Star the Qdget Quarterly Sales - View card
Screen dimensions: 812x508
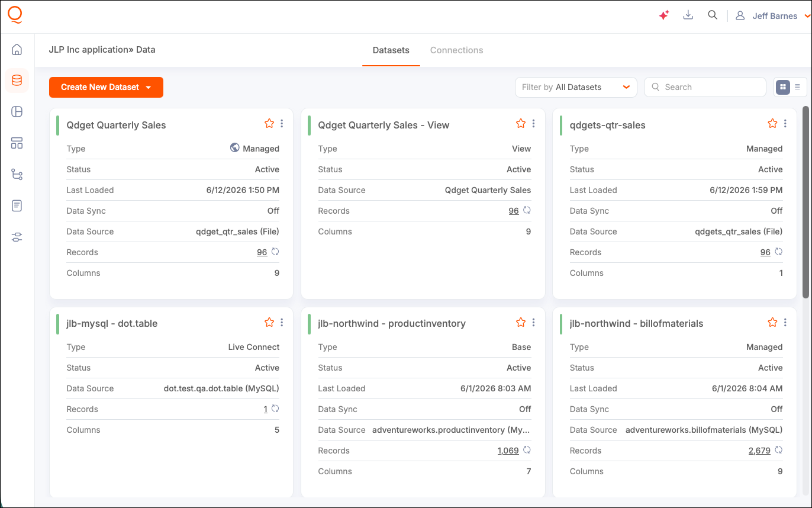pos(521,123)
